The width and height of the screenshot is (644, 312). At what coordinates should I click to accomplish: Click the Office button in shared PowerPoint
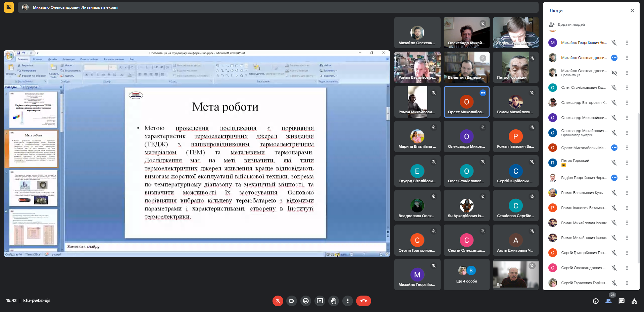[x=9, y=55]
